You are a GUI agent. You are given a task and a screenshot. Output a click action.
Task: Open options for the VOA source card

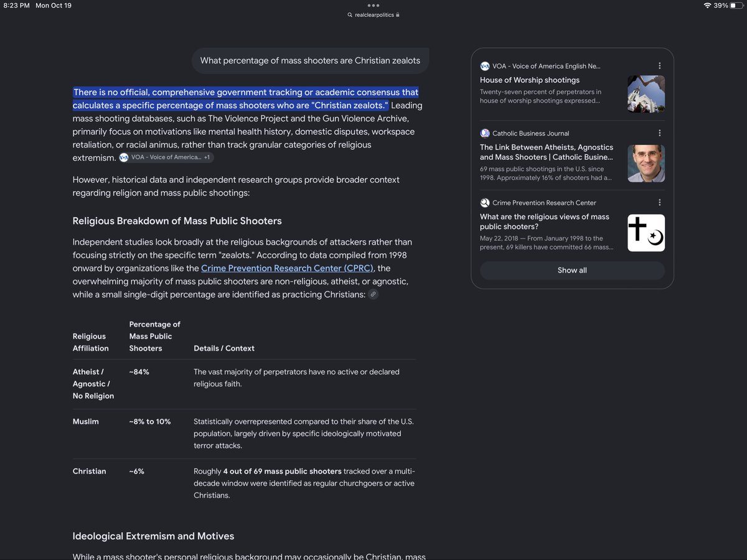[x=659, y=66]
